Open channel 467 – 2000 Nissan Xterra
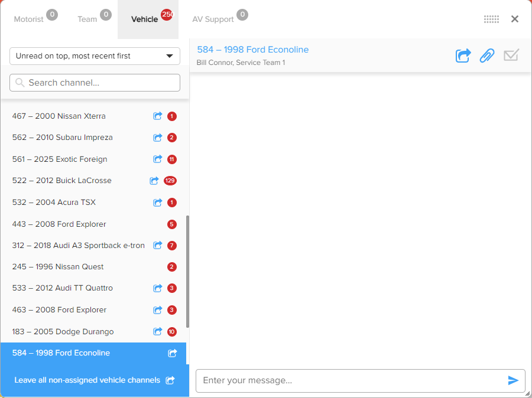532x398 pixels. [93, 116]
